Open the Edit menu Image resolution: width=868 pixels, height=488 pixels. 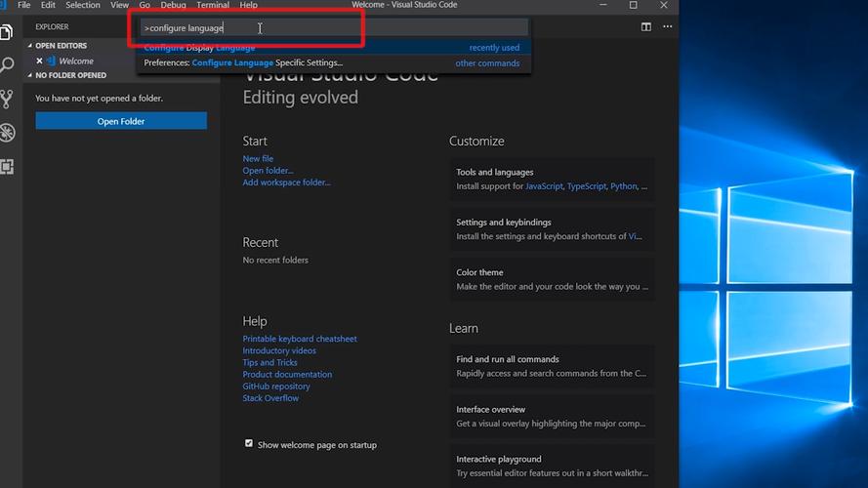(48, 5)
